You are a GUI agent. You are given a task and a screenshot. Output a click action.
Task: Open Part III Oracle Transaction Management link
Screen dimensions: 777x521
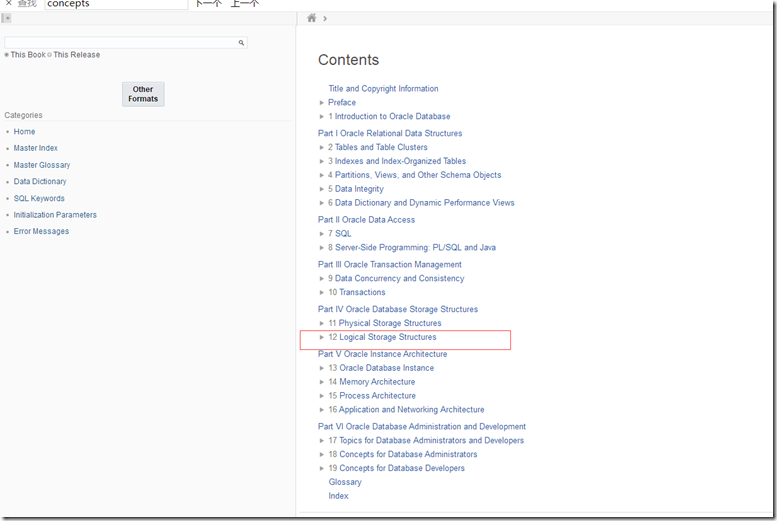[390, 264]
